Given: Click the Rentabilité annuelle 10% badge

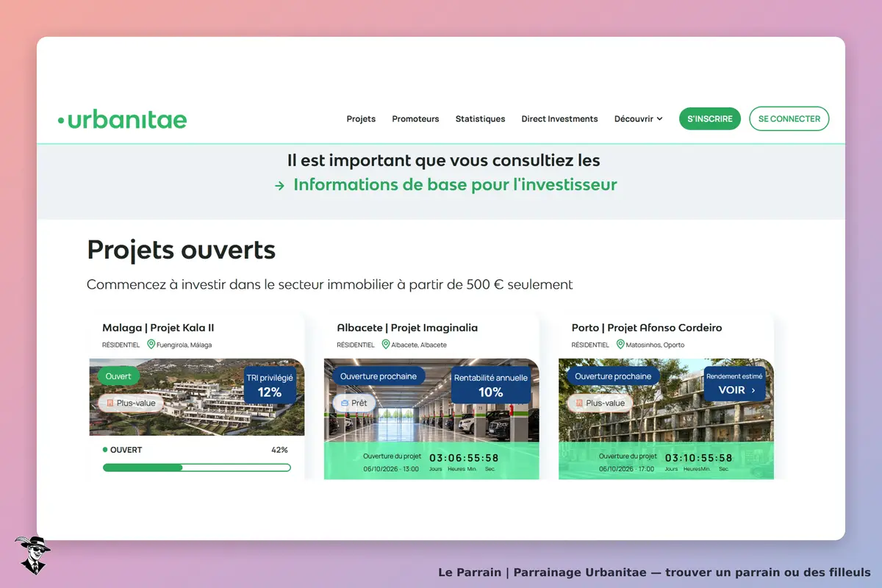Looking at the screenshot, I should pyautogui.click(x=491, y=385).
